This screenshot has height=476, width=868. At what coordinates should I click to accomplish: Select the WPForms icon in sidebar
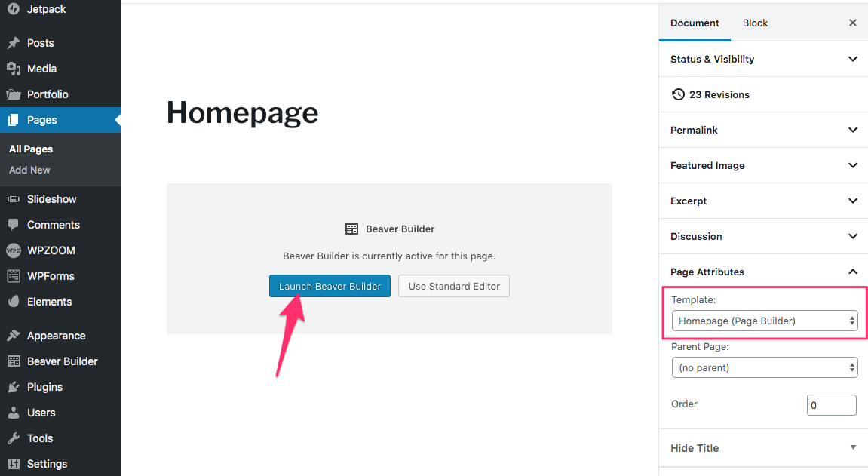[x=14, y=275]
